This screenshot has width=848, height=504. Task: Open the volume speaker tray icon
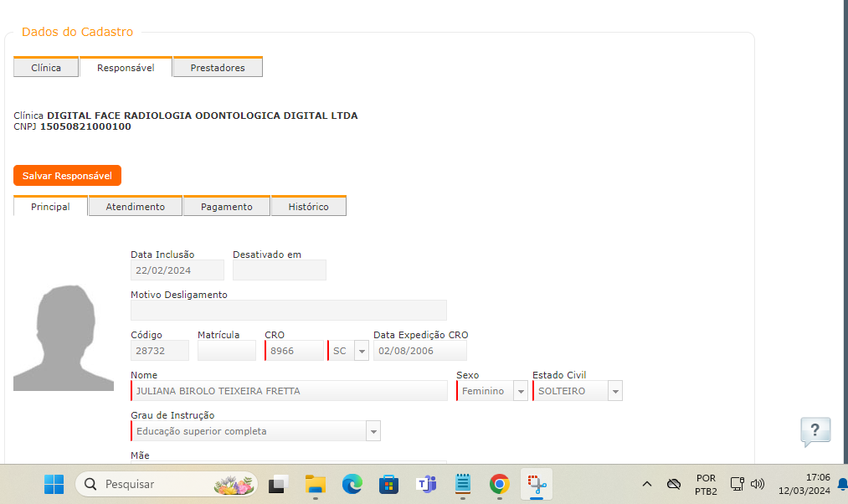[x=758, y=484]
